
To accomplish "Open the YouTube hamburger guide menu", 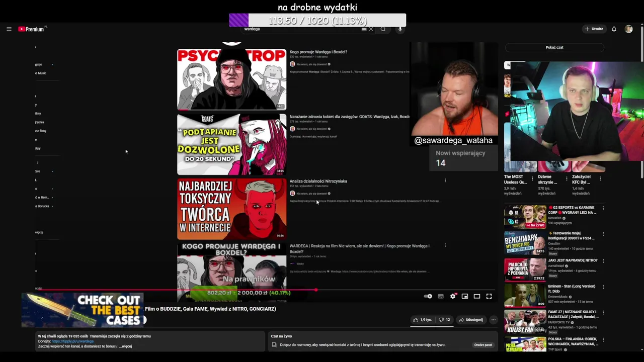I will click(9, 29).
